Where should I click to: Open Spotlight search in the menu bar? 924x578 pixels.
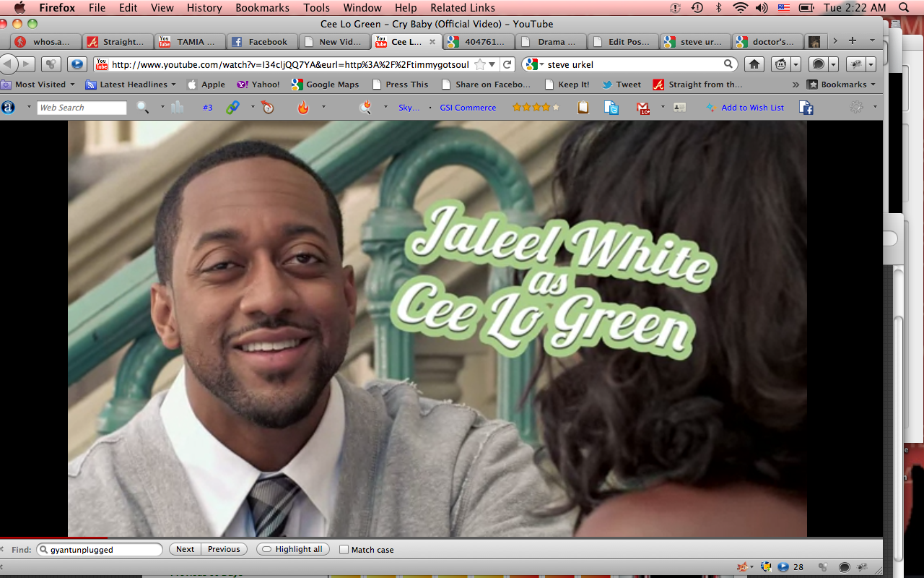point(904,8)
